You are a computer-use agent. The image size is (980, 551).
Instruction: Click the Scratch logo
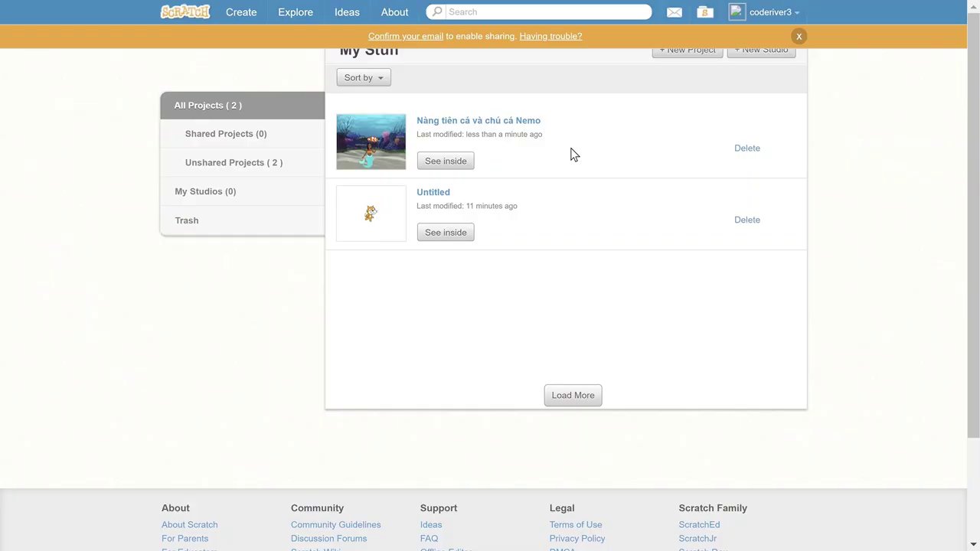click(x=185, y=12)
